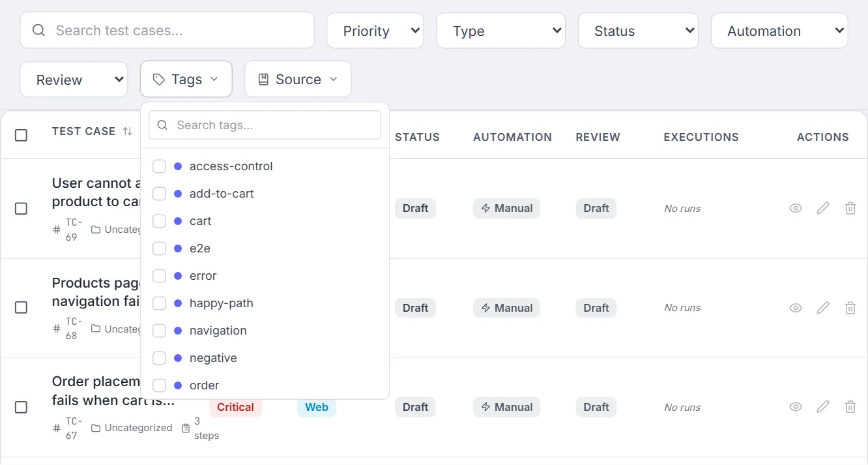View test case TC-69 eye icon
Screen dimensions: 868x465
point(796,208)
